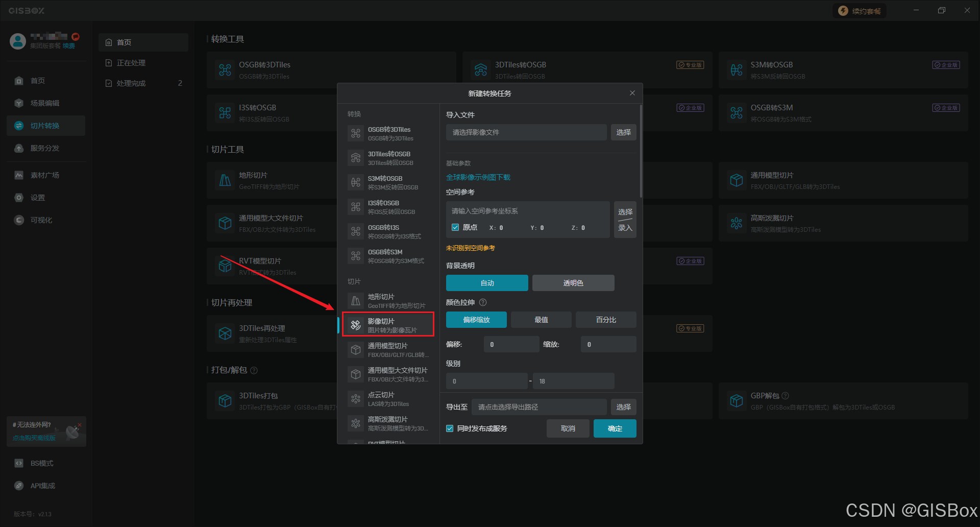Screen dimensions: 980x527
Task: Select 切片转换 sidebar icon
Action: point(19,126)
